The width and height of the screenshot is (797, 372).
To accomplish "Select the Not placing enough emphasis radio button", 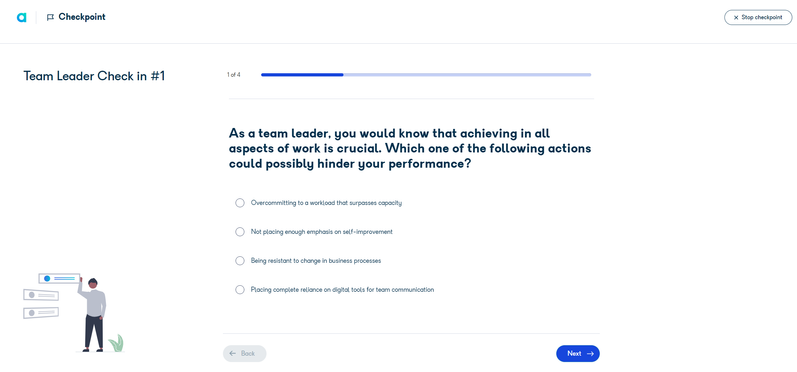I will tap(240, 232).
